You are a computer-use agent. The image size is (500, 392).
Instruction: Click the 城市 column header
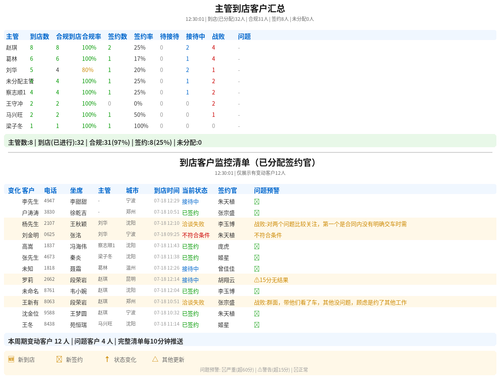(x=132, y=190)
